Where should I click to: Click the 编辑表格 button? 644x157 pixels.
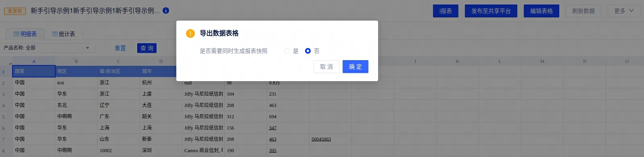(542, 11)
